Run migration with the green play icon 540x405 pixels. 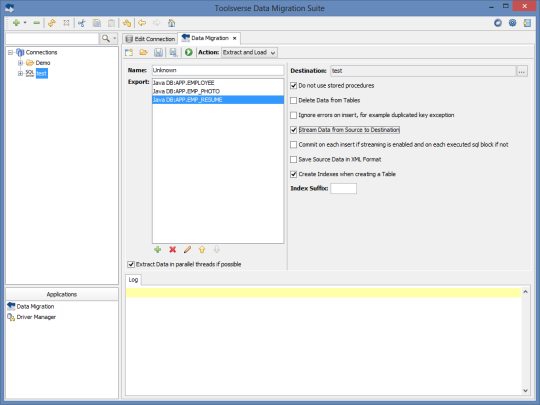click(x=188, y=52)
